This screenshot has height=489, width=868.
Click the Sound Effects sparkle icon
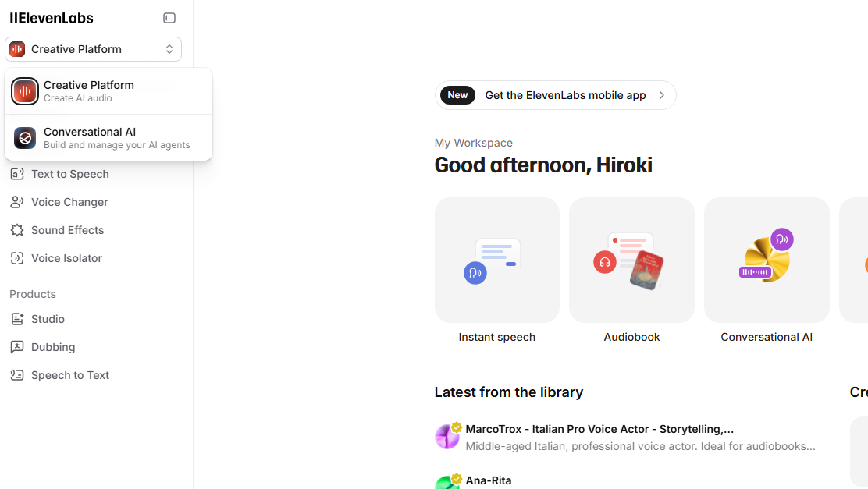[x=17, y=230]
